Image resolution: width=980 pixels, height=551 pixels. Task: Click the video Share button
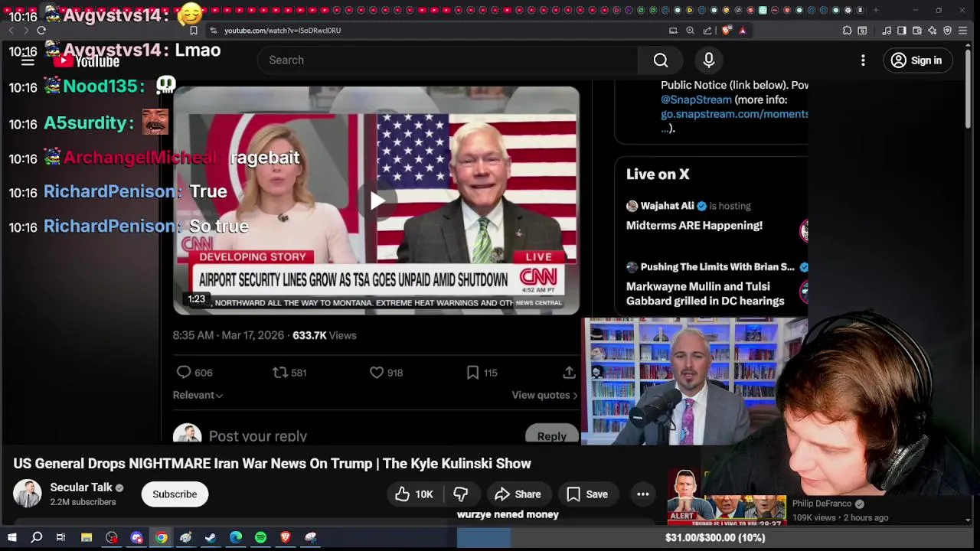pyautogui.click(x=518, y=494)
